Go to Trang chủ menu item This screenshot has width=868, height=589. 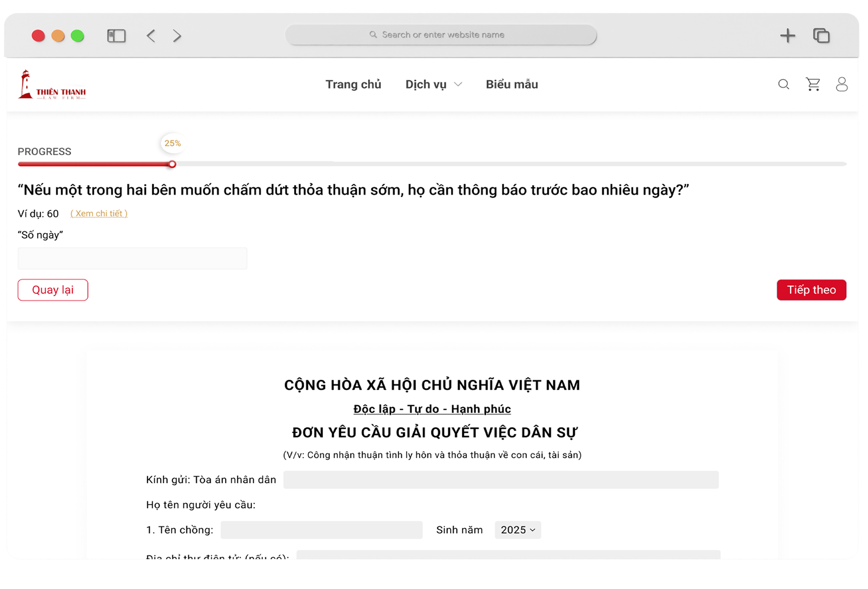[353, 84]
